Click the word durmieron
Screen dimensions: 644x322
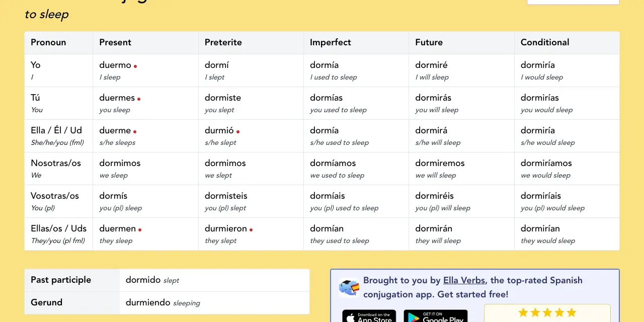(226, 228)
